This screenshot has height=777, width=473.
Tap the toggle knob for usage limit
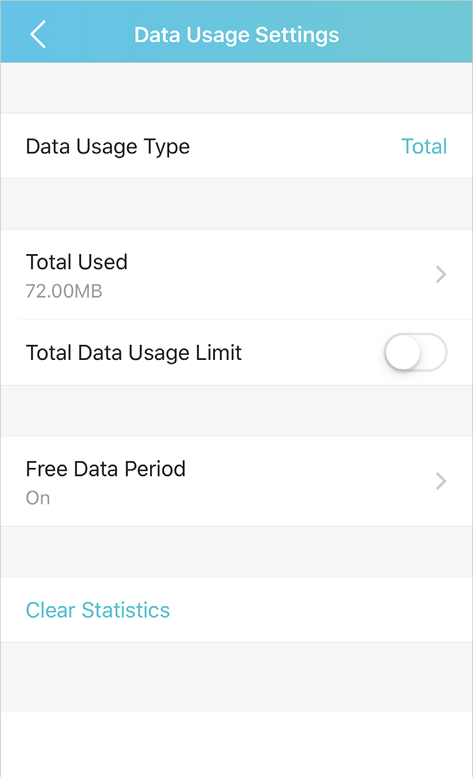tap(403, 352)
